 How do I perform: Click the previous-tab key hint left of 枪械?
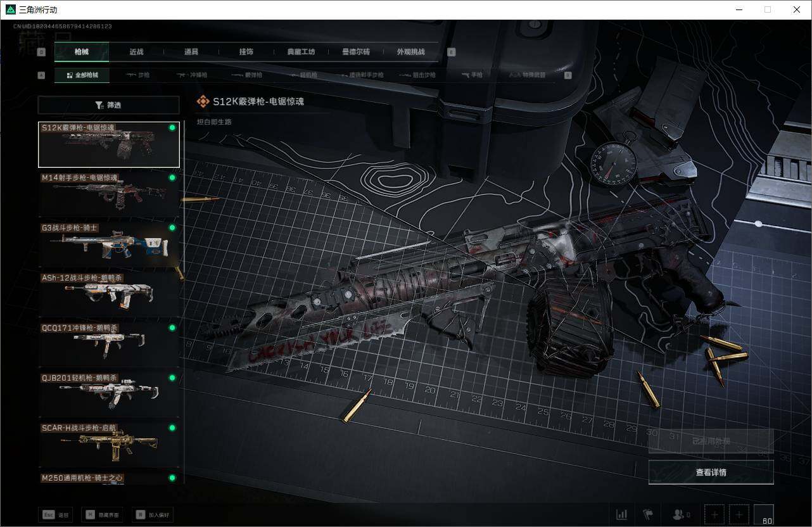(x=42, y=52)
